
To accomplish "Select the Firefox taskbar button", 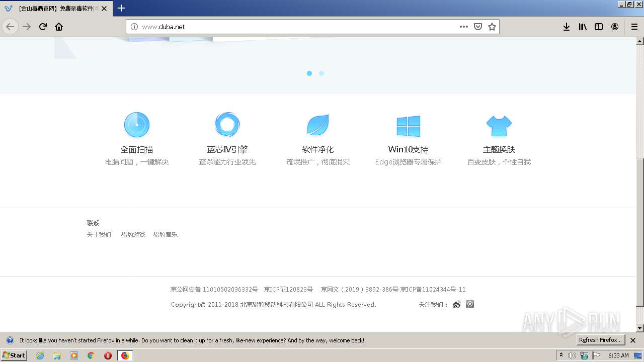I will point(125,355).
